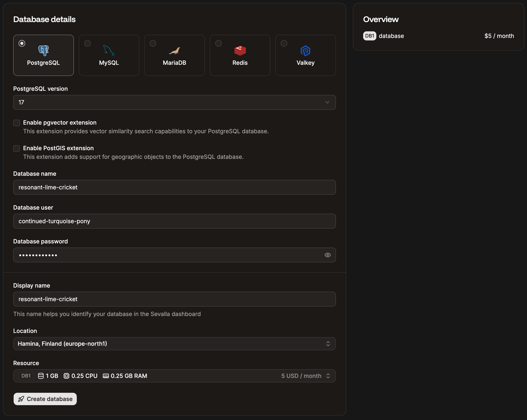This screenshot has width=527, height=420.
Task: Click the rocket icon on Create database
Action: point(21,399)
